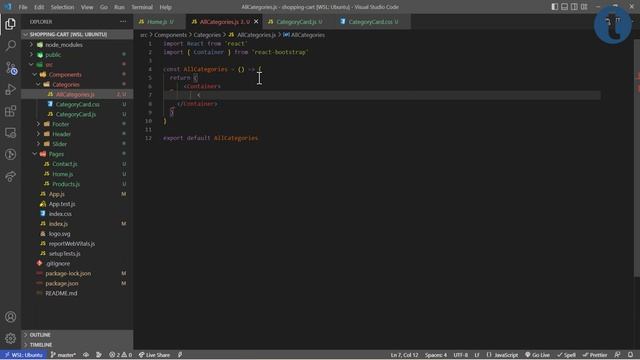Click the WSL: Ubuntu remote indicator

coord(23,355)
